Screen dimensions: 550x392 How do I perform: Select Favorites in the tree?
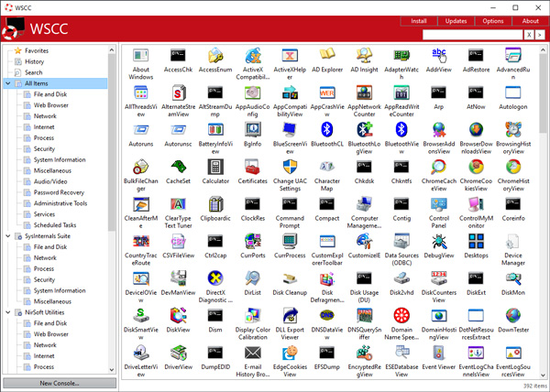click(37, 50)
